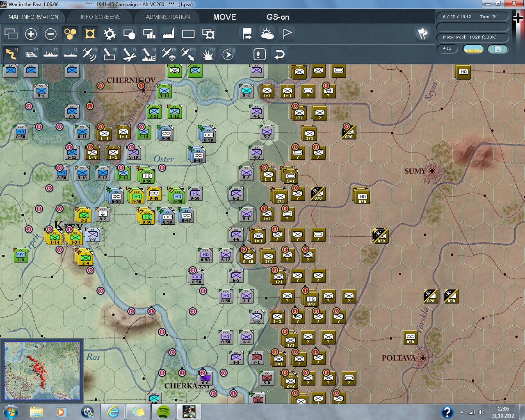Click the wheat field weather indicator
The image size is (525, 420).
click(x=473, y=49)
